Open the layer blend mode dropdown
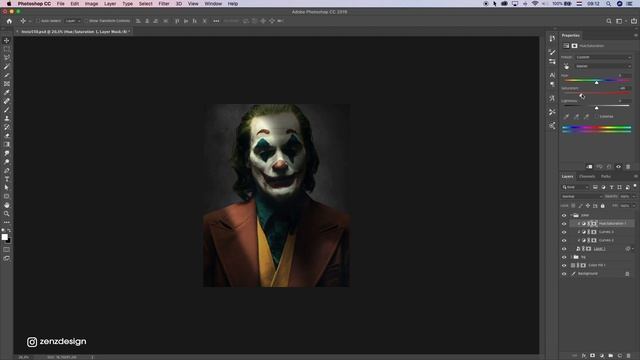640x360 pixels. [x=582, y=196]
